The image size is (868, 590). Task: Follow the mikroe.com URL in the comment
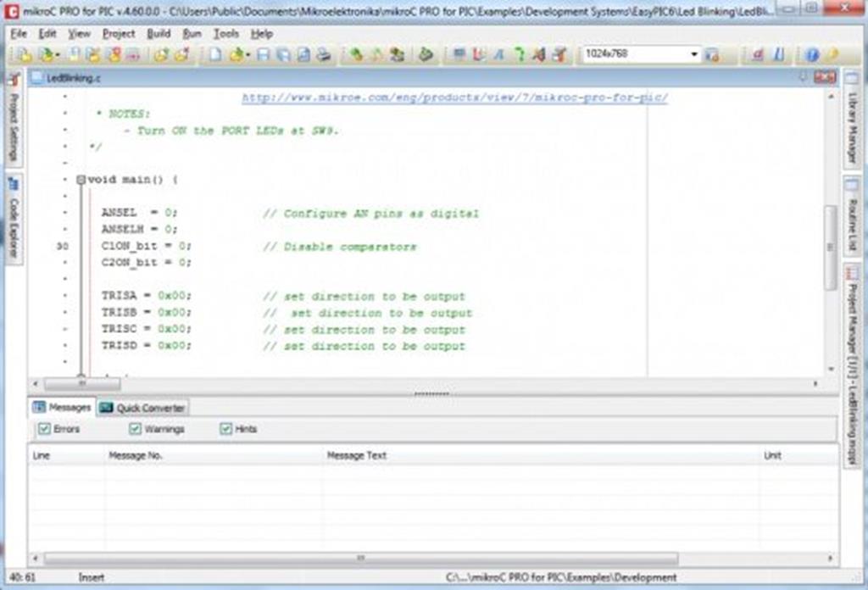pyautogui.click(x=454, y=97)
